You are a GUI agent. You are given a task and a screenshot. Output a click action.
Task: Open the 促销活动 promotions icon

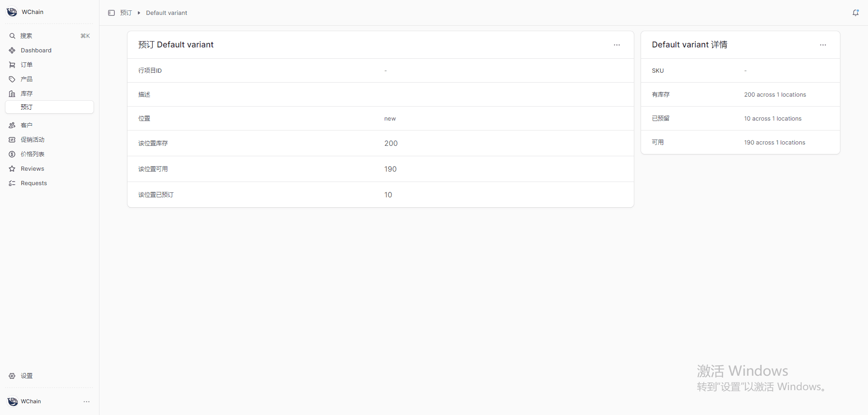tap(12, 140)
